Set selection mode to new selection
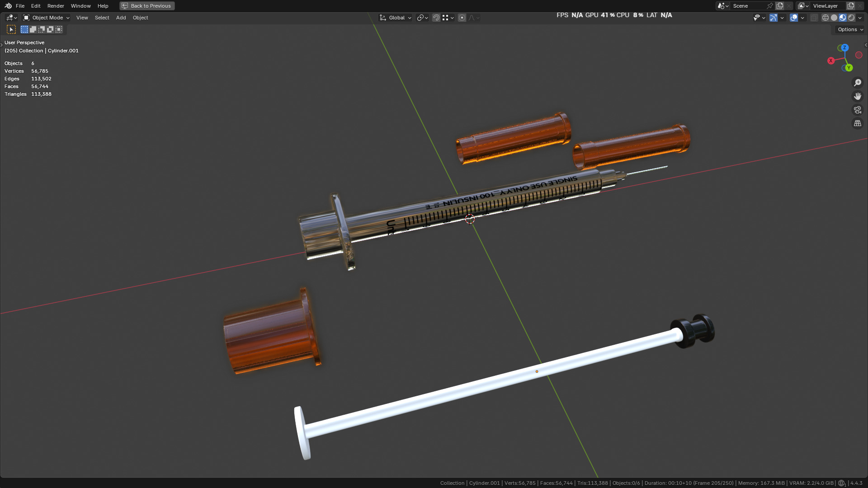 24,29
